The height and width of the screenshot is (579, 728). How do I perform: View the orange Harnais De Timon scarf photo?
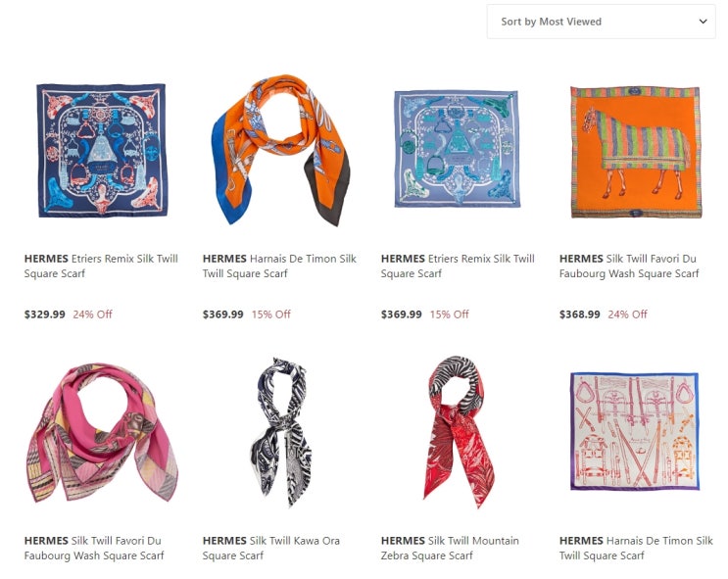(280, 150)
